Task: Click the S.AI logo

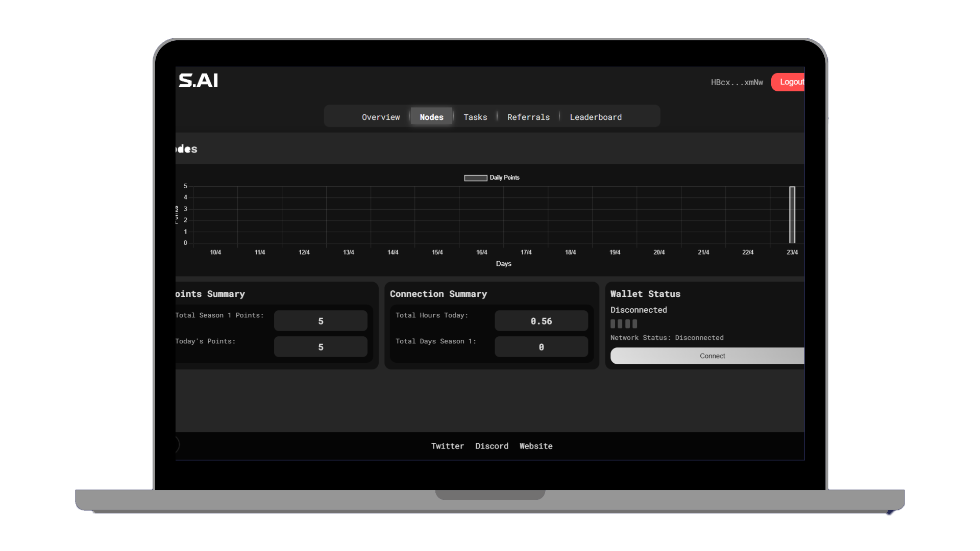Action: pos(198,81)
